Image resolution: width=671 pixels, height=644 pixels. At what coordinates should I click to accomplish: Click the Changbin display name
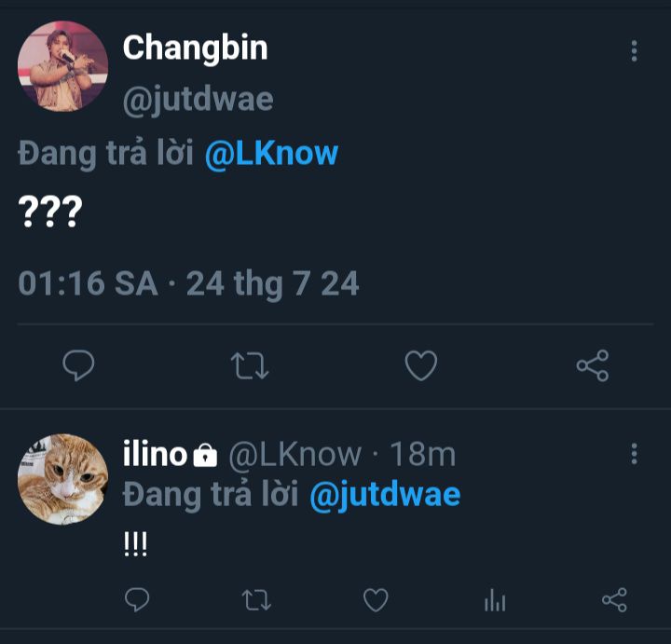pos(195,48)
